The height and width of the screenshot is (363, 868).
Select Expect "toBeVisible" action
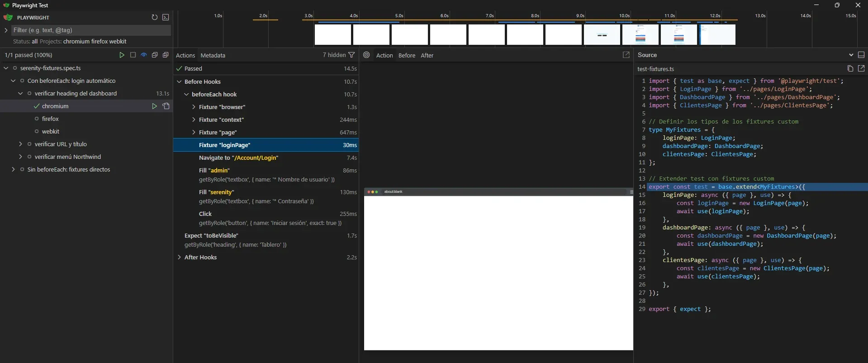(x=266, y=240)
